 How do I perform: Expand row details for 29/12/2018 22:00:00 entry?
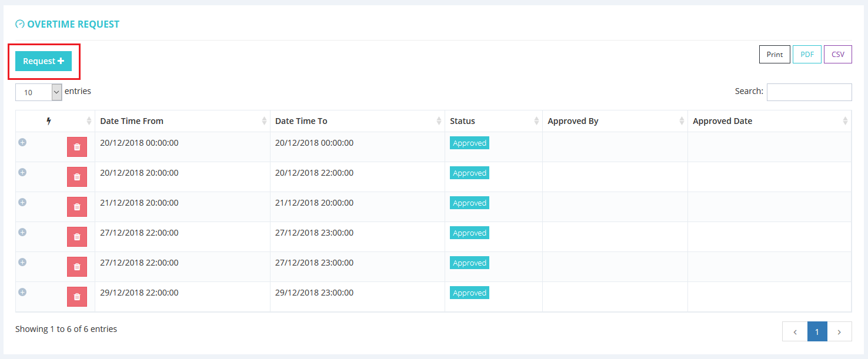22,292
